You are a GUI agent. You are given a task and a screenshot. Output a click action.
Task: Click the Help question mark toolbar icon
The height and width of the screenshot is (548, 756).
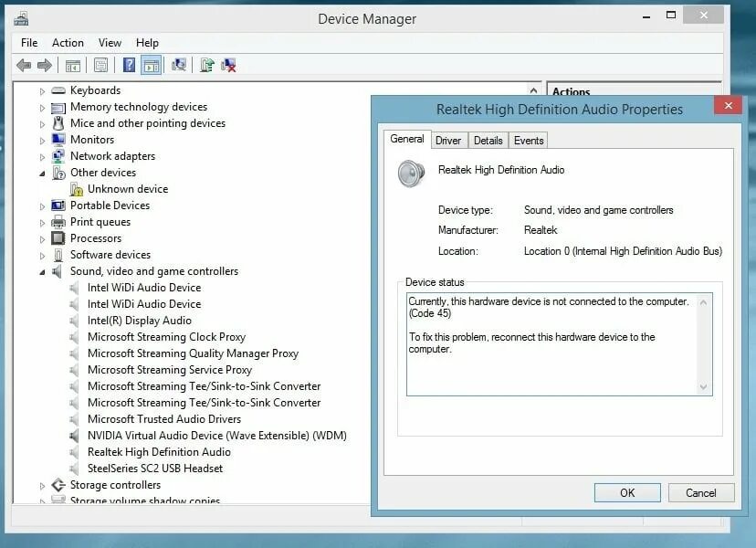(x=129, y=65)
